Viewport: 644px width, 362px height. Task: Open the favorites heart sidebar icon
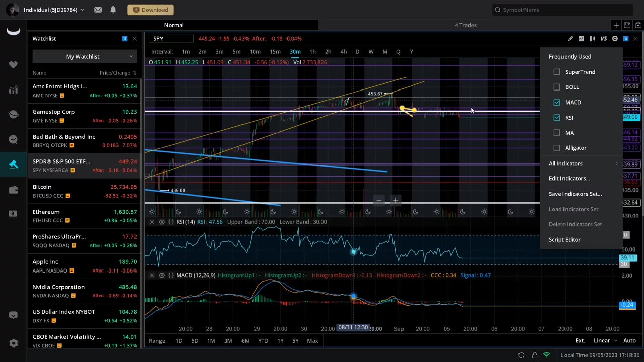tap(13, 65)
